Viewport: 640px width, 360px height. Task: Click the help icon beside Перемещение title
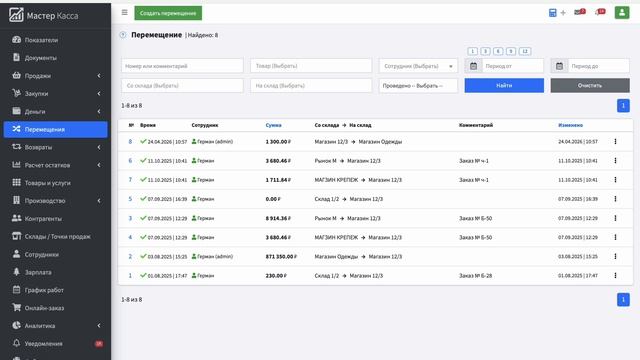click(x=123, y=35)
